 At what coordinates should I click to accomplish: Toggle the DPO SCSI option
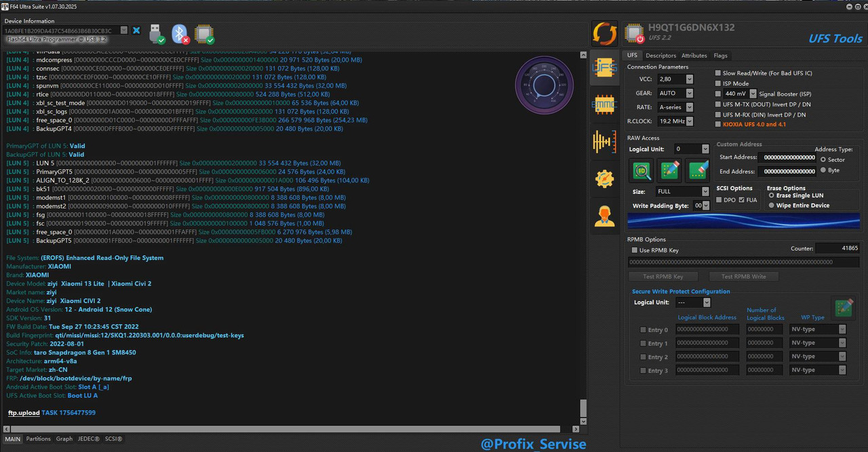719,200
